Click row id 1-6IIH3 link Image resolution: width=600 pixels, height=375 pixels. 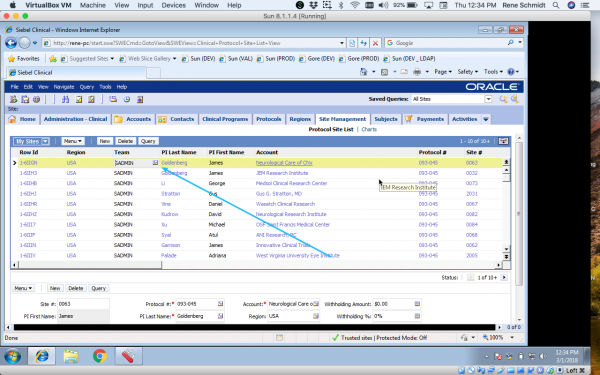(x=28, y=173)
